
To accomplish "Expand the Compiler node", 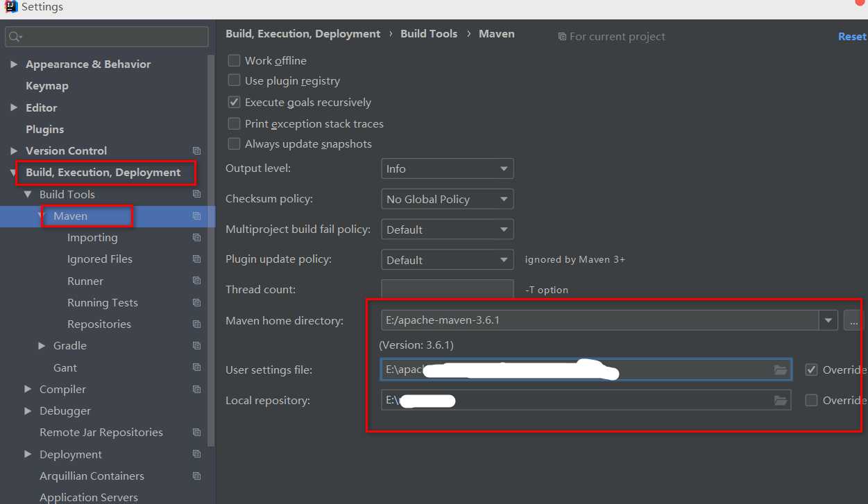I will pos(28,390).
